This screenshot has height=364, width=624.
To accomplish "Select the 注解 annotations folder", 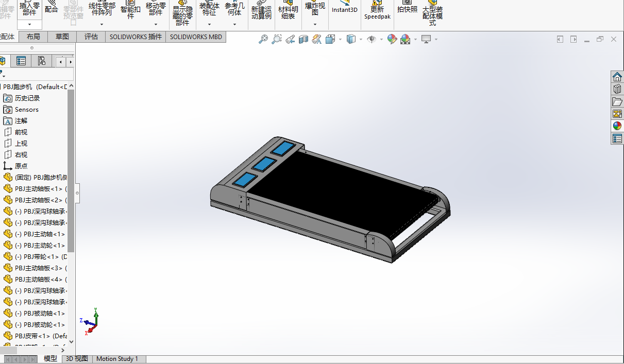I will pos(21,120).
